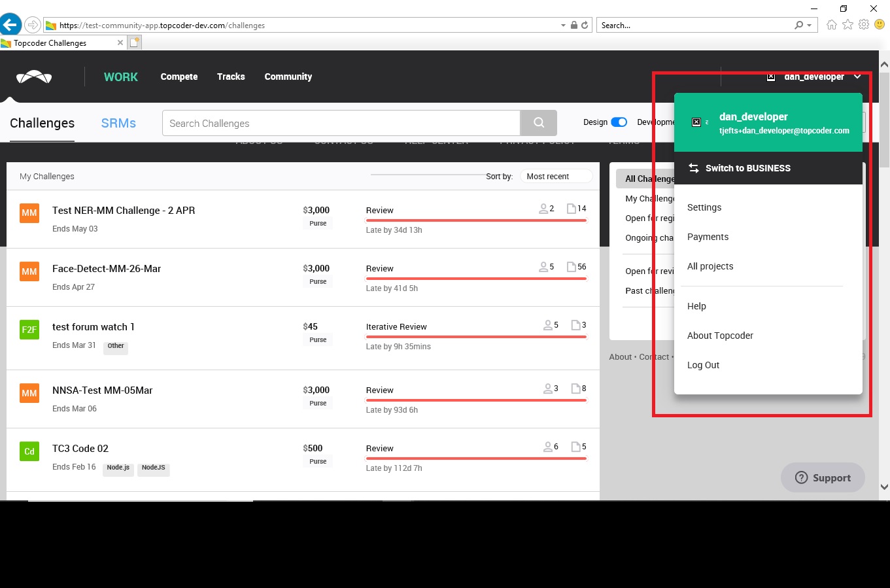Click the Iterative Review progress bar
The height and width of the screenshot is (588, 890).
coord(476,337)
